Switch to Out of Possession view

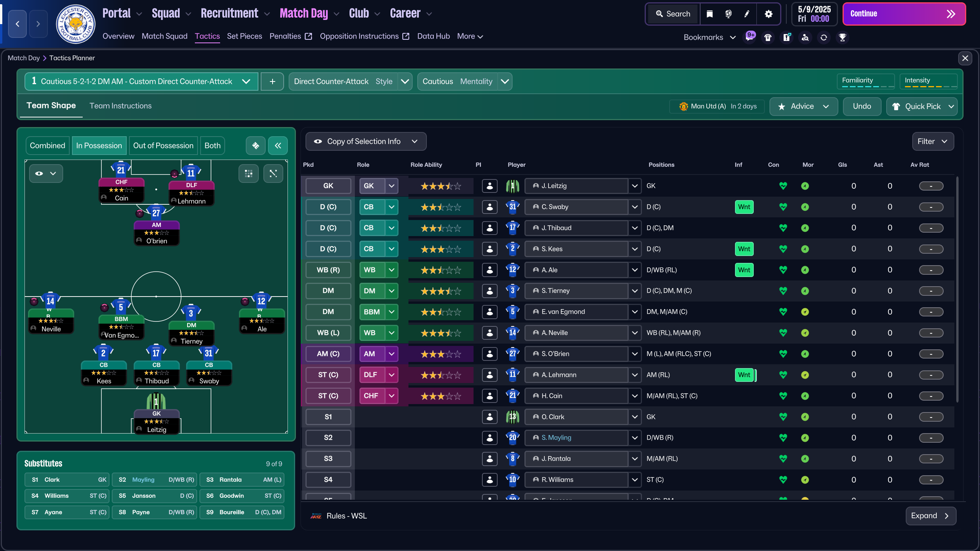tap(163, 145)
